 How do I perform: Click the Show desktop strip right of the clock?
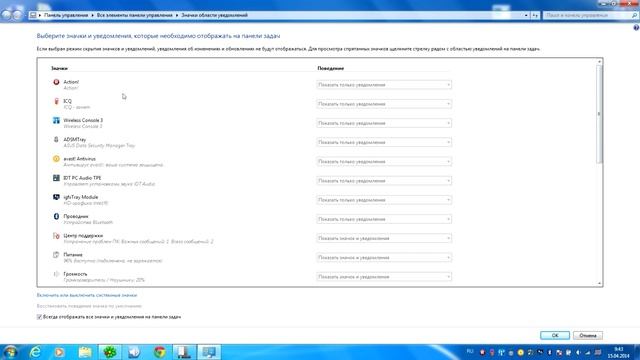click(x=637, y=352)
